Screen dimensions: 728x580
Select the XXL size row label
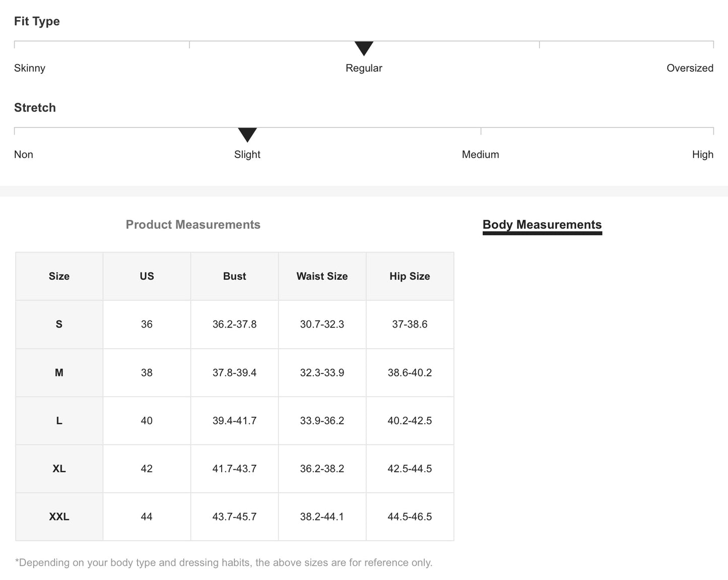(59, 517)
